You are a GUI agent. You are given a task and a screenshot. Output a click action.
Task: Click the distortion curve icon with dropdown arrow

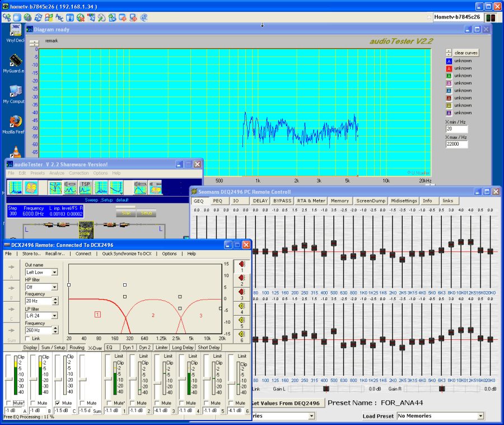(x=116, y=188)
